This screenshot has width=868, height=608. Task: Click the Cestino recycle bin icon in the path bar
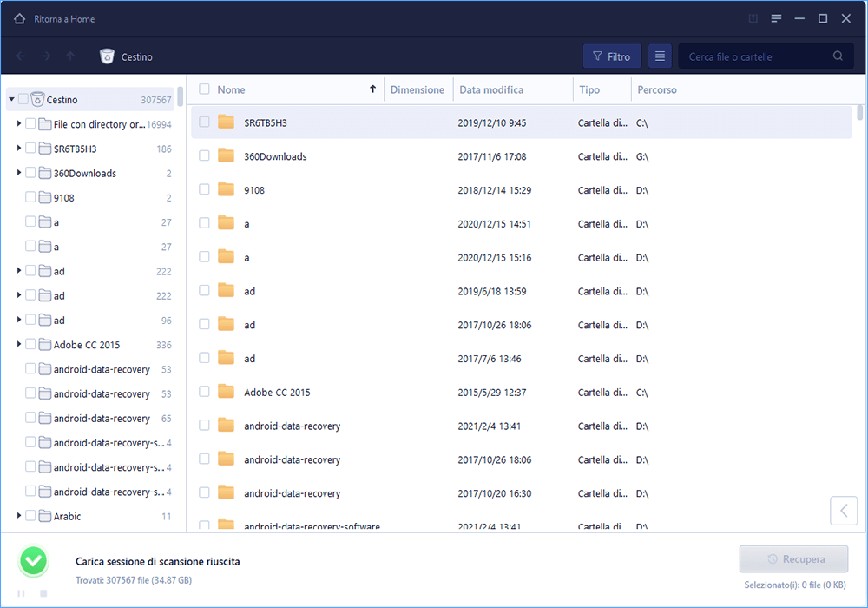pyautogui.click(x=107, y=56)
